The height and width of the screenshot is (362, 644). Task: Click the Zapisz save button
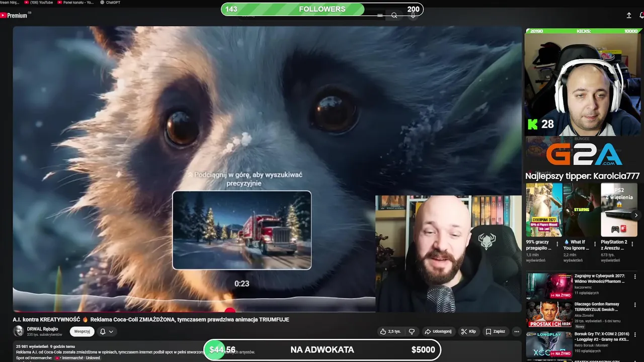tap(495, 332)
